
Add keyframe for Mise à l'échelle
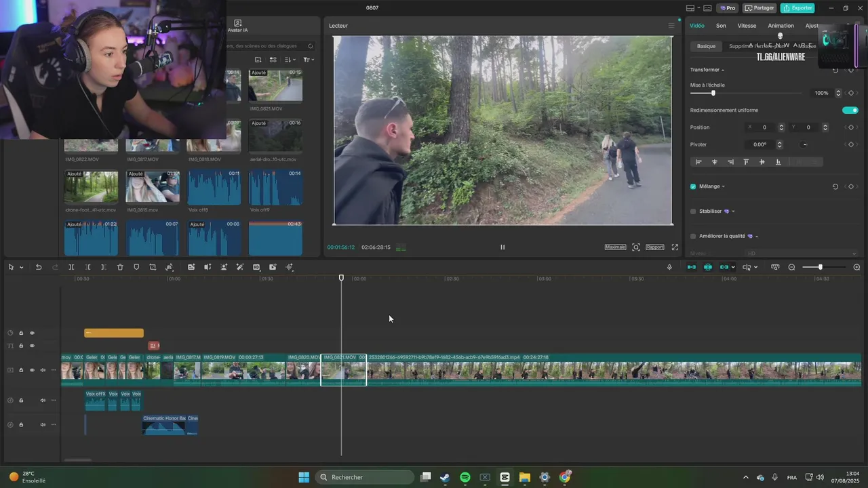pos(851,93)
